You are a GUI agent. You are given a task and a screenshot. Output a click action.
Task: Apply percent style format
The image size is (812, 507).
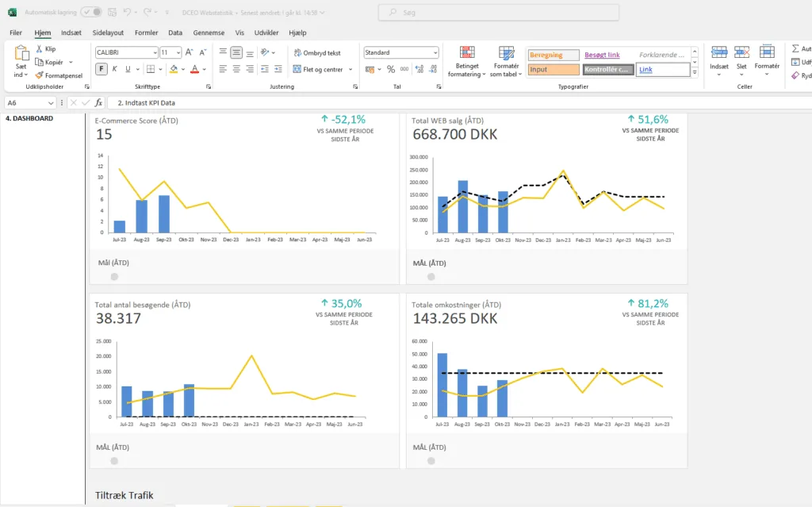(391, 69)
